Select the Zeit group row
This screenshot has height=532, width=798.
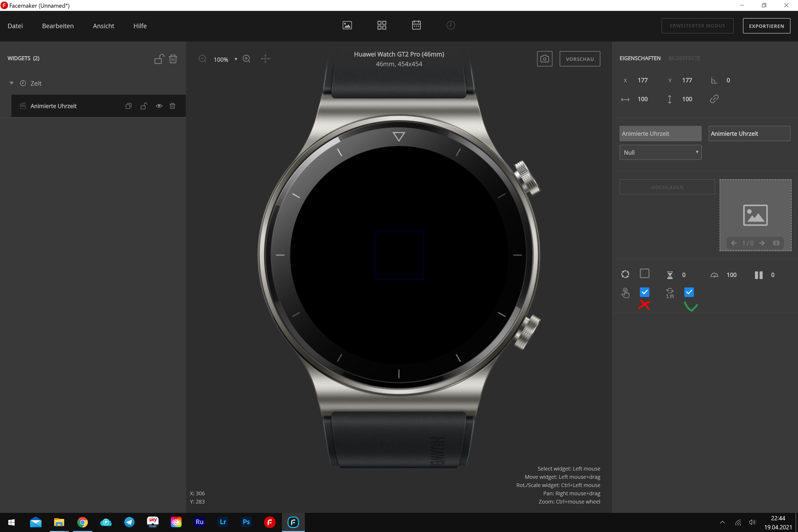93,83
